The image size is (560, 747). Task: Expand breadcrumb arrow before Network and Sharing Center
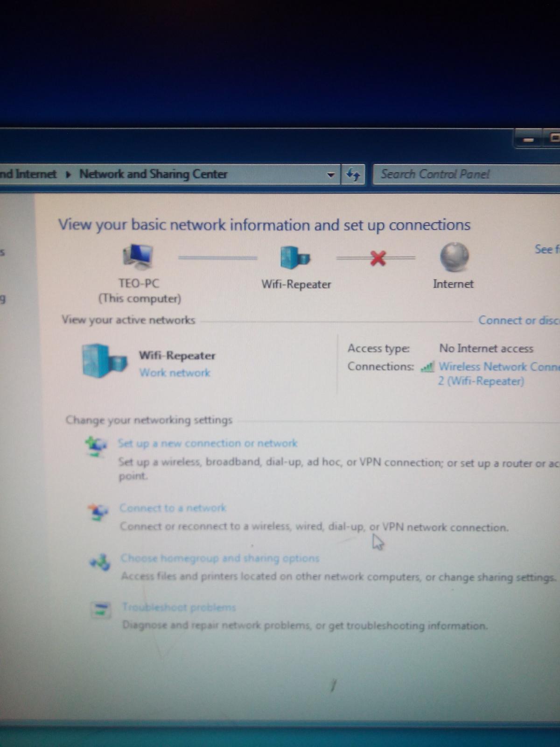(69, 175)
